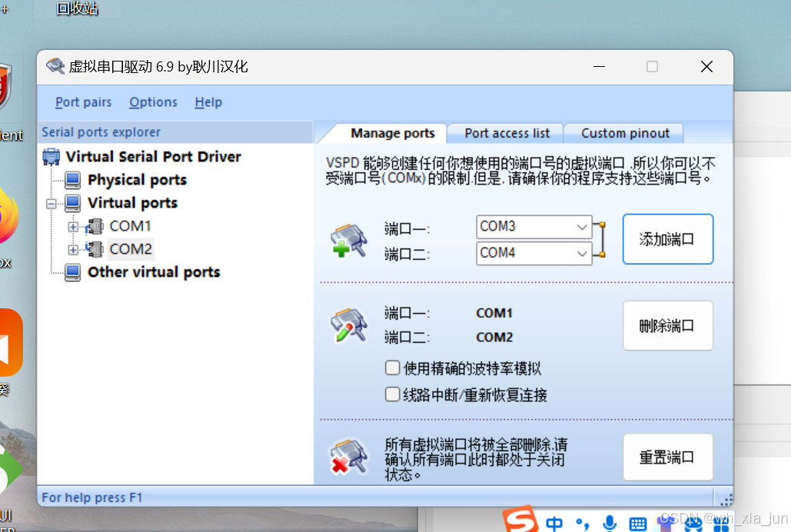Close the 虚拟串口驱动 window
The height and width of the screenshot is (532, 791).
706,67
